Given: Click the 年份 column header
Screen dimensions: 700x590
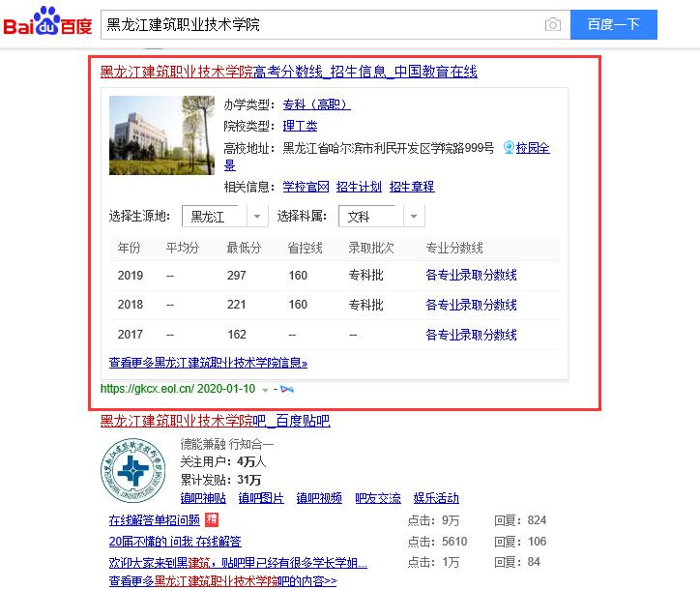Looking at the screenshot, I should (129, 248).
